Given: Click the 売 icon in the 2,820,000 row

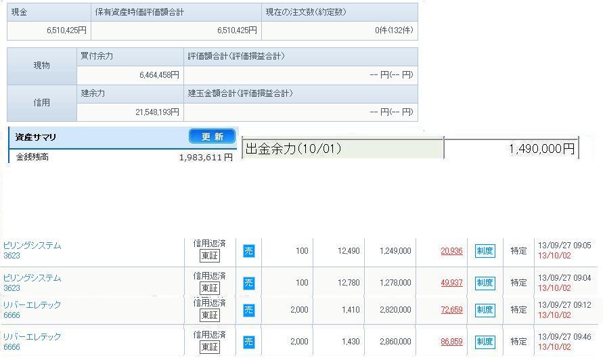Looking at the screenshot, I should pyautogui.click(x=249, y=310).
